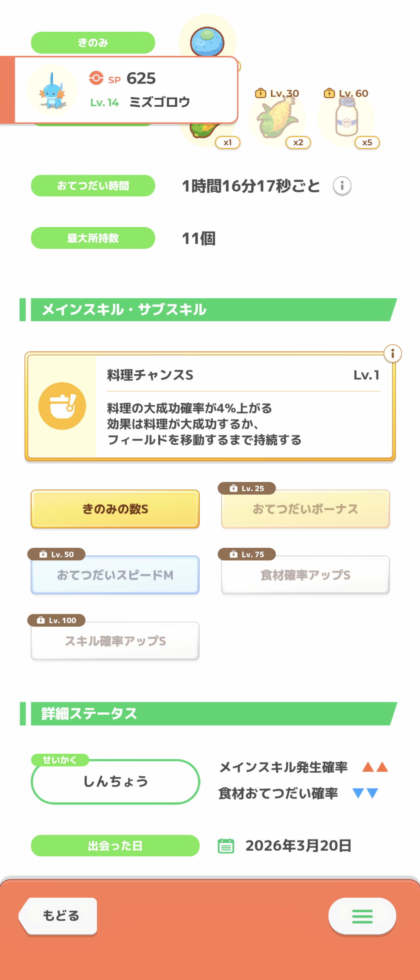Image resolution: width=420 pixels, height=980 pixels.
Task: Tap the おてつだい時間 label
Action: tap(93, 186)
